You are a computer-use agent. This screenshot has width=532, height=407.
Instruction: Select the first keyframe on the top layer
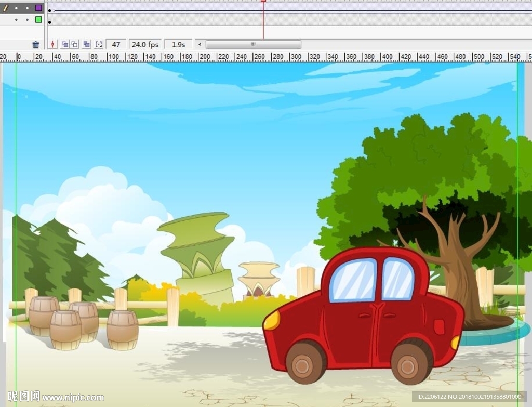pyautogui.click(x=49, y=11)
